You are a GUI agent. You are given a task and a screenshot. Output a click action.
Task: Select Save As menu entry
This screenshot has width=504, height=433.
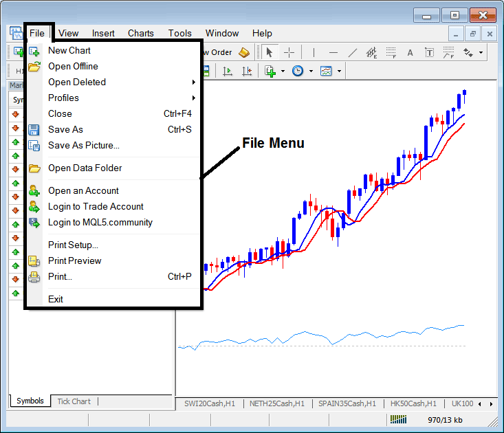[114, 129]
